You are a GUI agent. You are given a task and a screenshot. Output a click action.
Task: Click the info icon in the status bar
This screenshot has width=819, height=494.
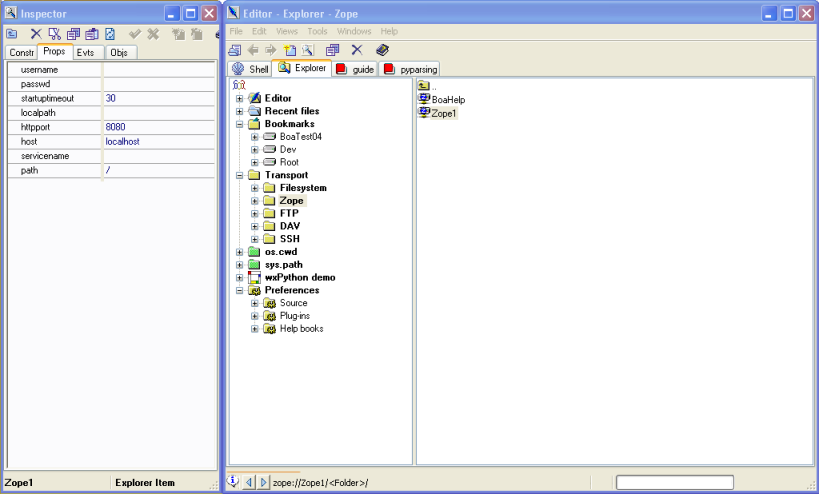coord(233,482)
